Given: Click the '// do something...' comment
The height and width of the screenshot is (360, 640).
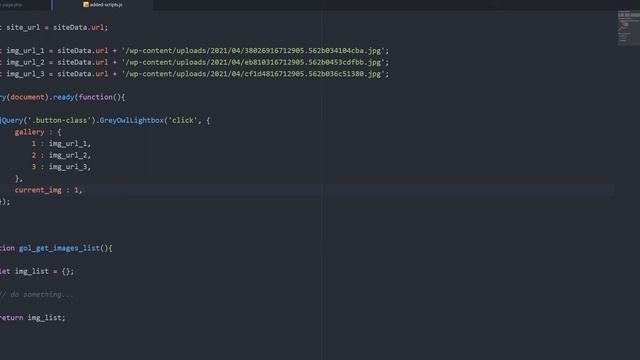Looking at the screenshot, I should 37,294.
